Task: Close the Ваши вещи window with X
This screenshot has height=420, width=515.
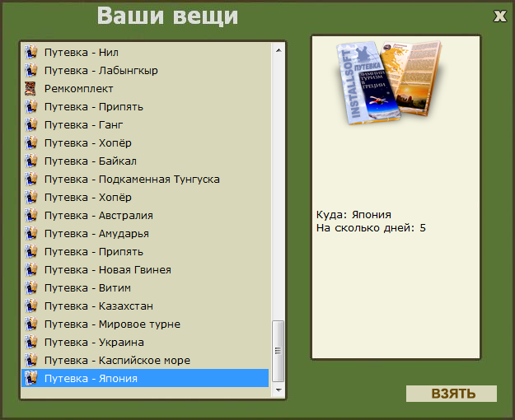Action: click(x=500, y=16)
